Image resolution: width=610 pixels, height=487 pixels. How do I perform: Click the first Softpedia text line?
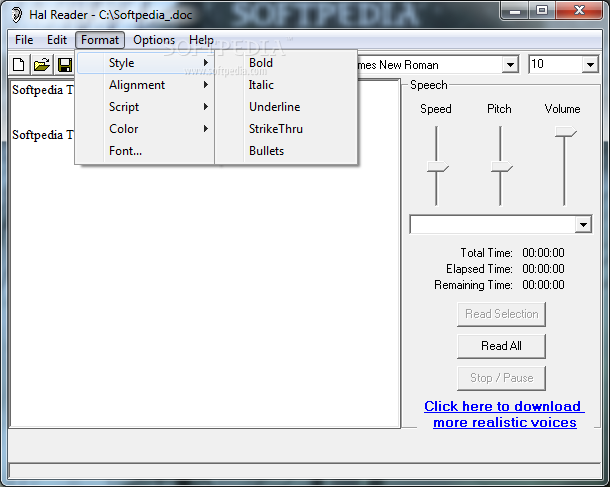[42, 90]
